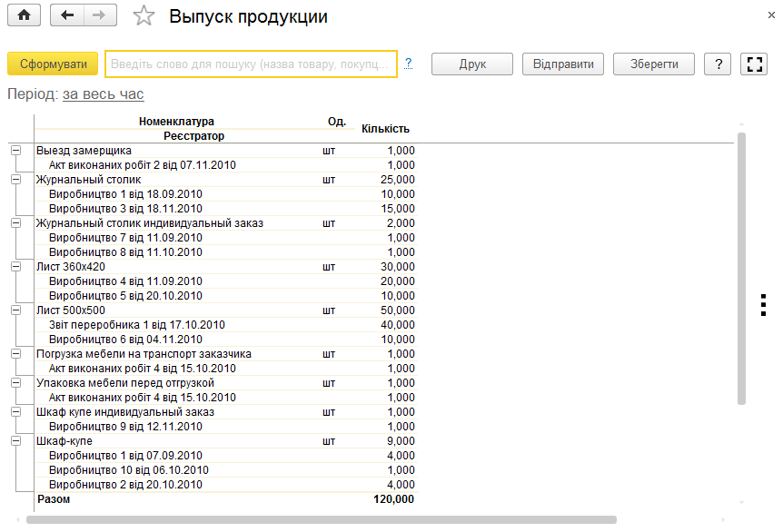Navigate forward with the right arrow
The image size is (783, 532).
(x=100, y=15)
